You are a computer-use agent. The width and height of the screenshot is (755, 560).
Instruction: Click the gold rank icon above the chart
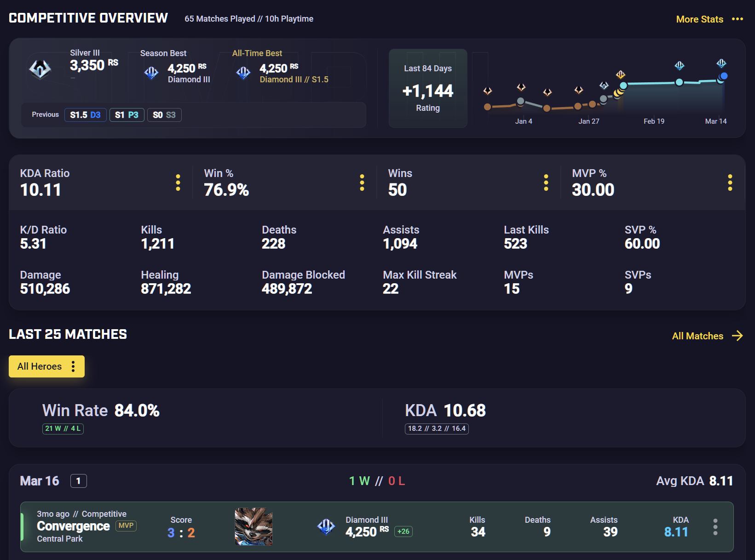tap(621, 74)
